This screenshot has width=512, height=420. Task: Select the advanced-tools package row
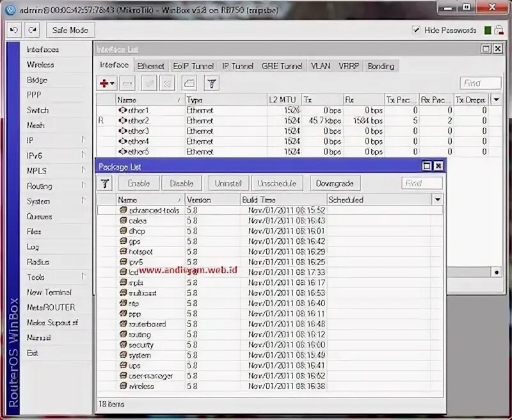269,211
